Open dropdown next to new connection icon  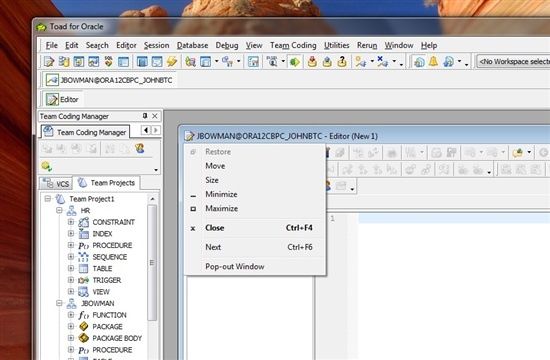pyautogui.click(x=372, y=62)
